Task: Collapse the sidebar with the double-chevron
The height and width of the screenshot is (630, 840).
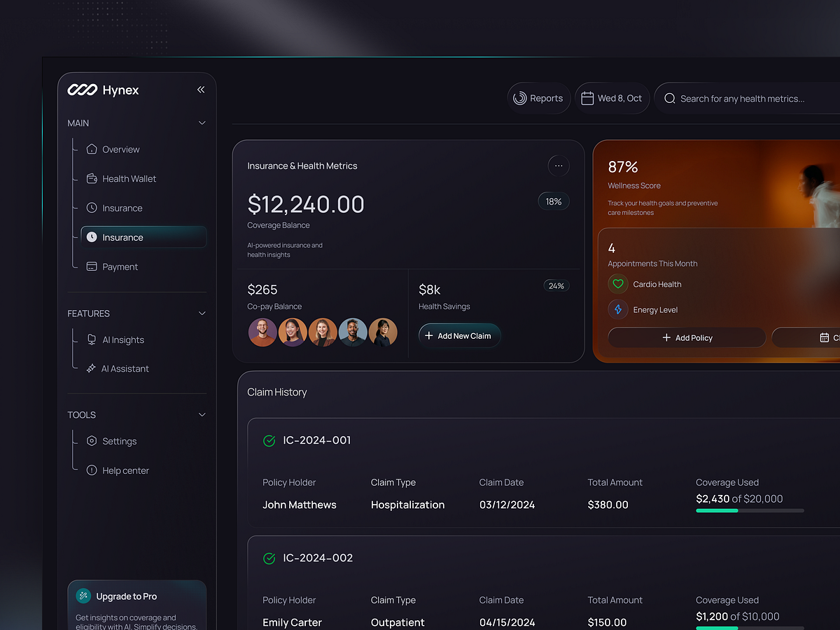Action: click(201, 90)
